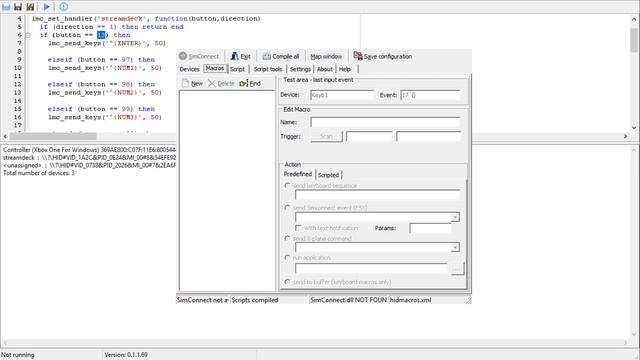Switch to the Scripted action tab
640x360 pixels.
point(328,175)
